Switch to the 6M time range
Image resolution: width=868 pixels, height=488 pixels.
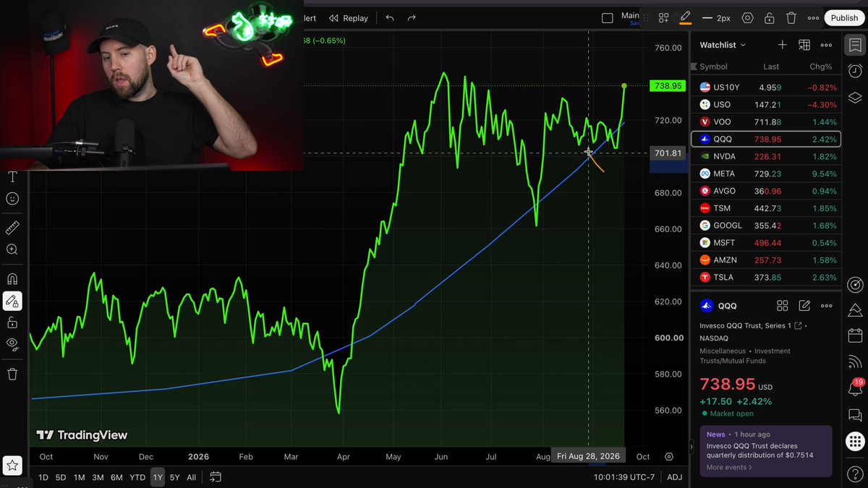click(x=116, y=477)
